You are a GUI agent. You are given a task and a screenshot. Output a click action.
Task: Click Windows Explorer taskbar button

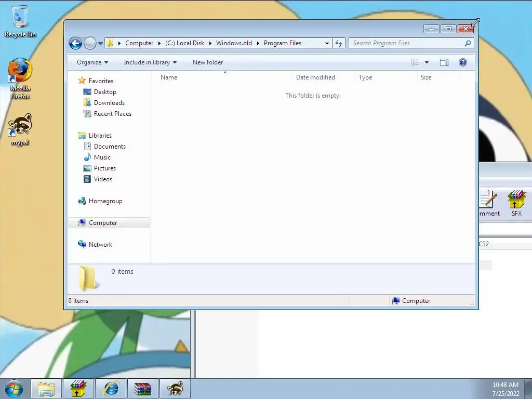click(46, 389)
